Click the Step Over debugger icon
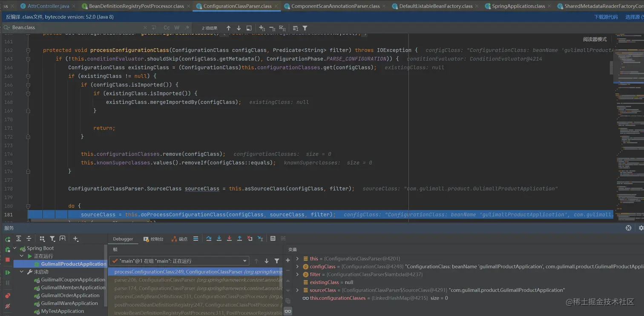Screen dimensions: 644x316 [209, 239]
